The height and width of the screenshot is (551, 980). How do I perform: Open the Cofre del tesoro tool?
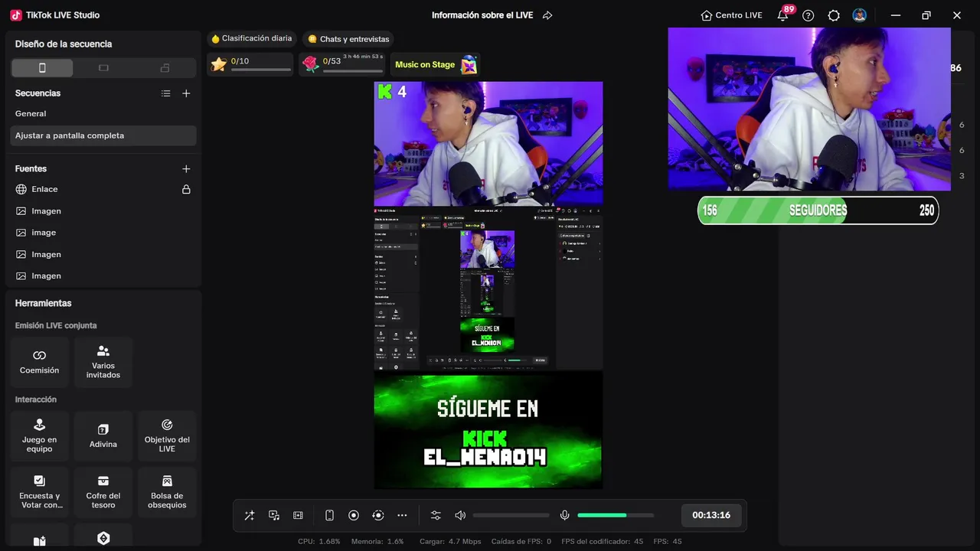pos(103,492)
